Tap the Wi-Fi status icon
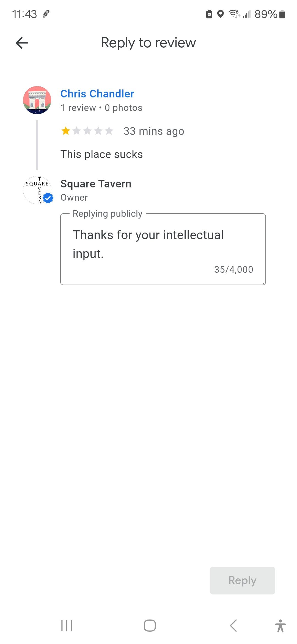This screenshot has width=297, height=644. click(x=234, y=14)
